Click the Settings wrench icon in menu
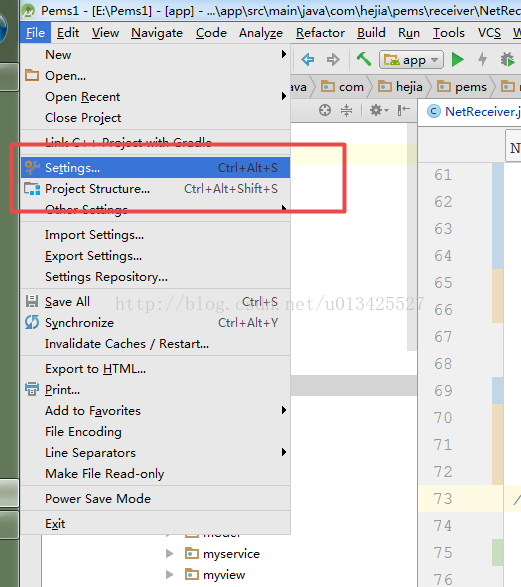 (32, 168)
